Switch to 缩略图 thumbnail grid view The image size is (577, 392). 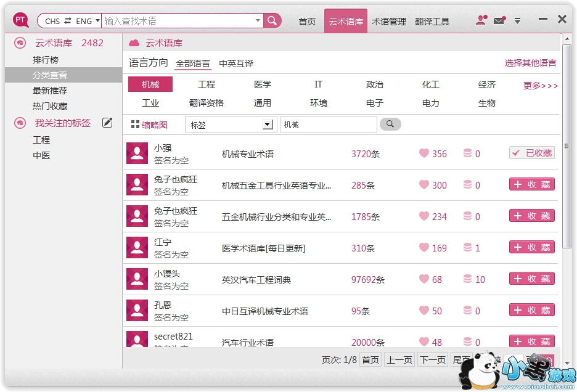pyautogui.click(x=149, y=125)
